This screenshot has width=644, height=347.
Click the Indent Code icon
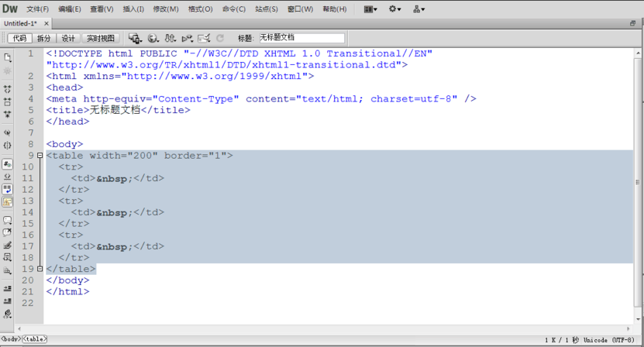8,289
